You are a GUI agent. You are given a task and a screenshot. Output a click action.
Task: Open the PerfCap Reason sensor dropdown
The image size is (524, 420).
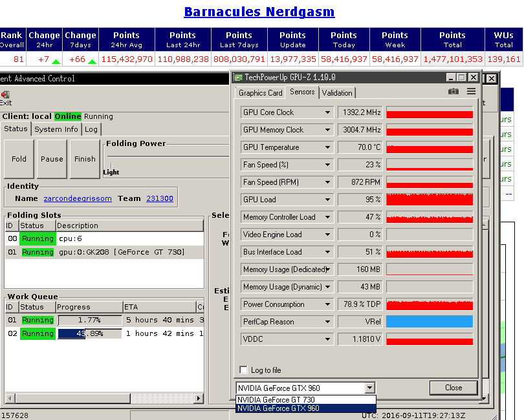point(327,322)
